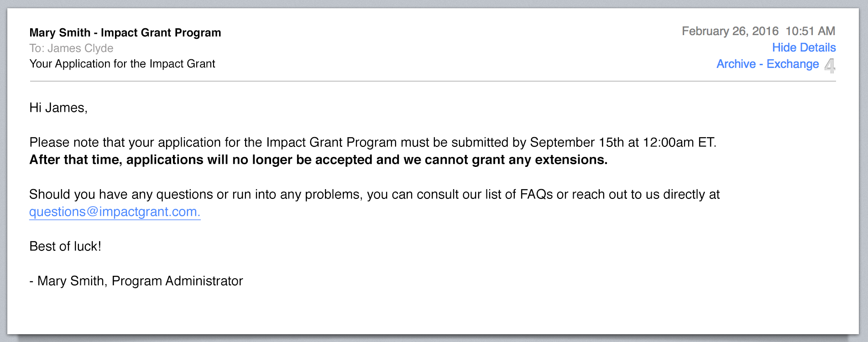Click the bold no-extensions warning sentence
The image size is (868, 342).
click(x=319, y=160)
